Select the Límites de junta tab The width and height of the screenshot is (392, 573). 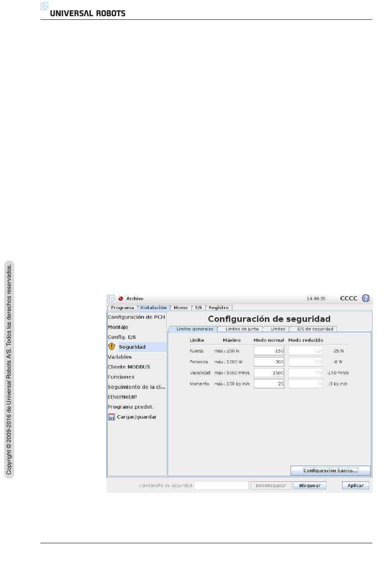pos(242,329)
